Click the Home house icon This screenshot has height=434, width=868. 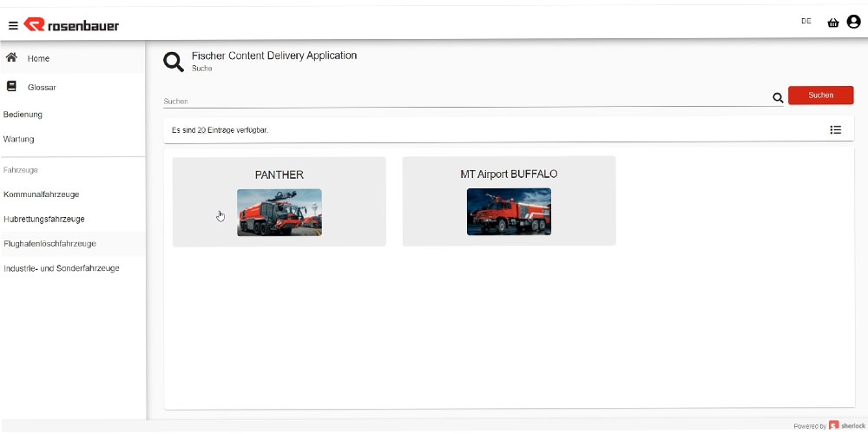tap(11, 57)
